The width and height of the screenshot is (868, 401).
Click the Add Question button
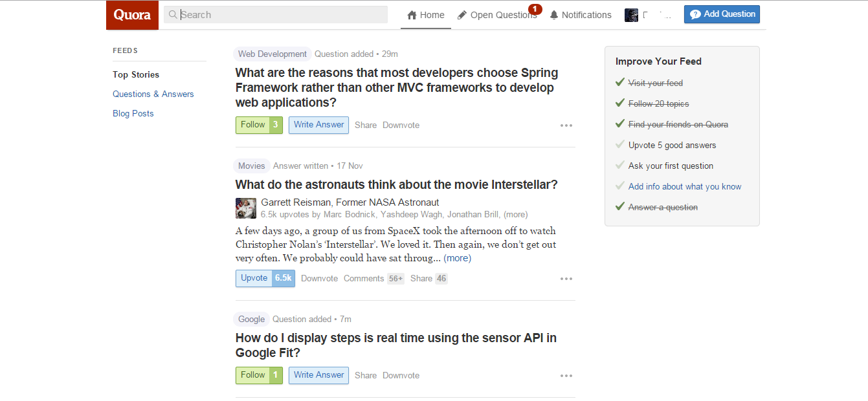[722, 14]
